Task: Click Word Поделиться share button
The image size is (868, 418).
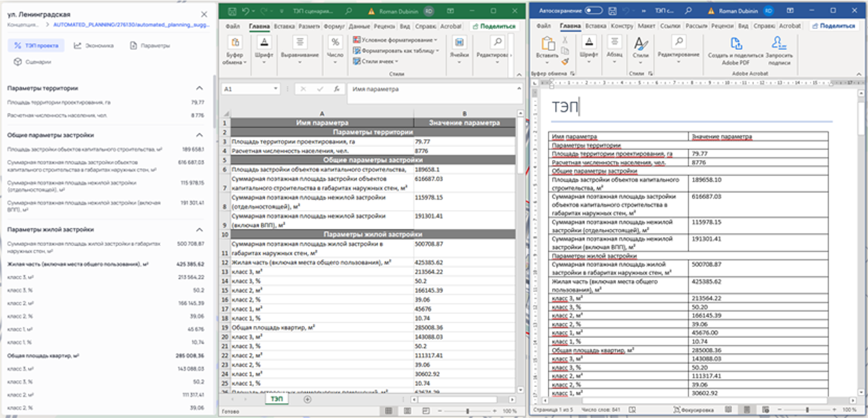Action: point(834,26)
